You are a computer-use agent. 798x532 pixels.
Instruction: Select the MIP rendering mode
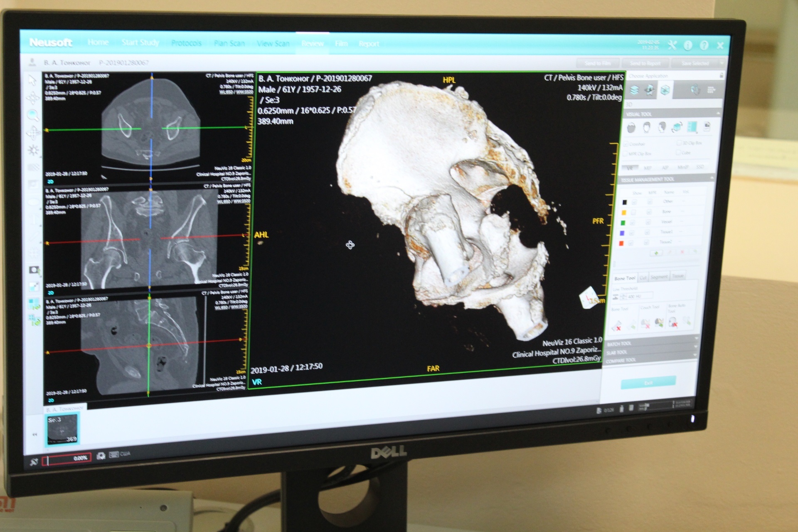pos(648,168)
